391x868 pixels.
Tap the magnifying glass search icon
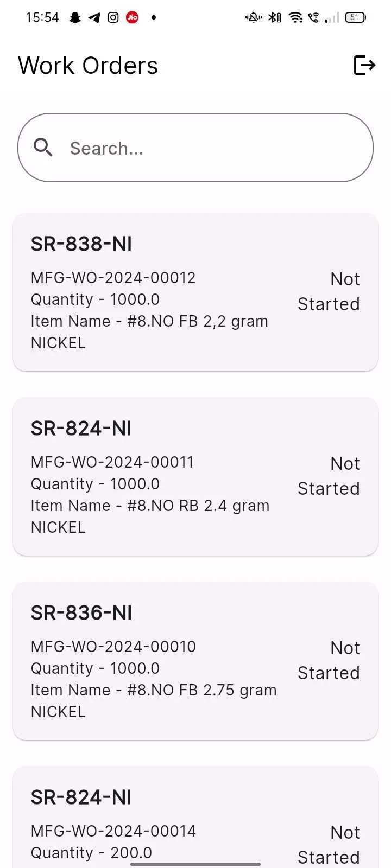(x=43, y=148)
